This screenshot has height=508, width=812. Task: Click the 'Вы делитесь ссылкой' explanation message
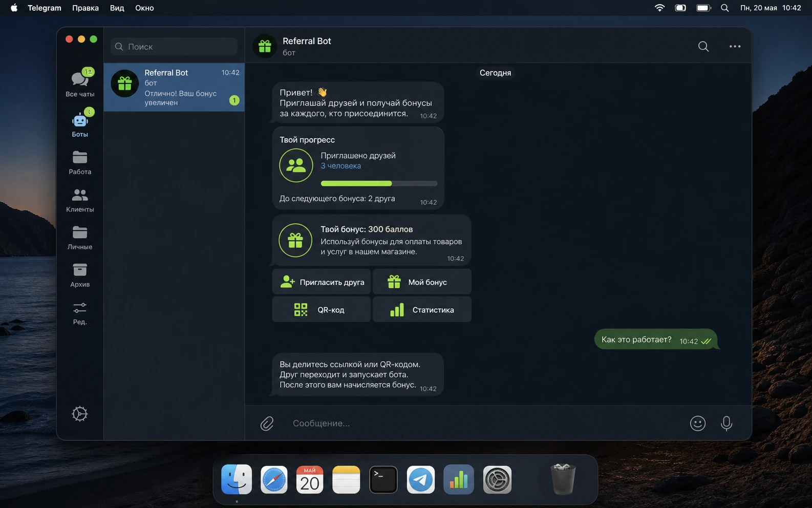point(358,374)
